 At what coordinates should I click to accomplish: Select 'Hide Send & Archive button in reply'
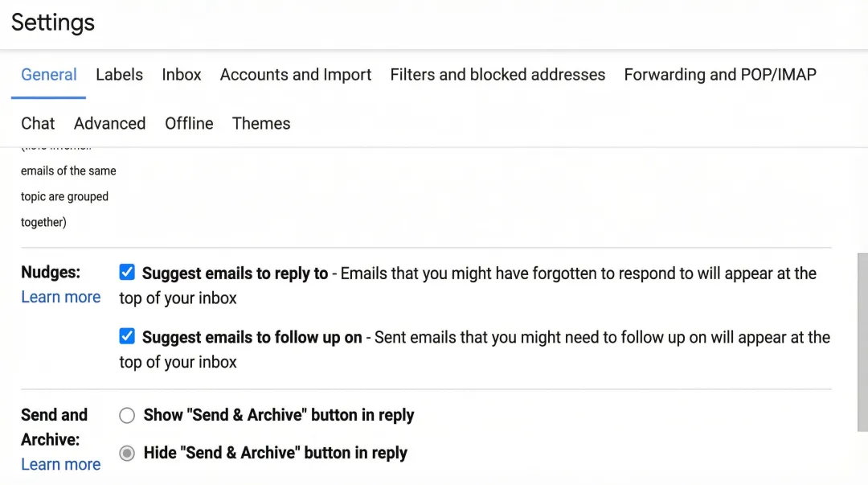click(x=126, y=453)
